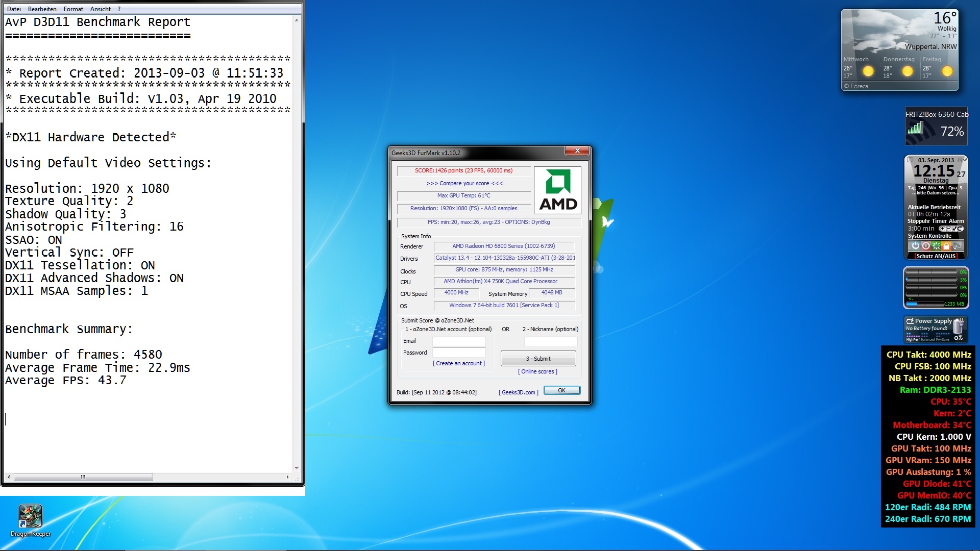Open the Bearbeiten menu in Notepad
This screenshot has width=980, height=551.
pos(42,9)
